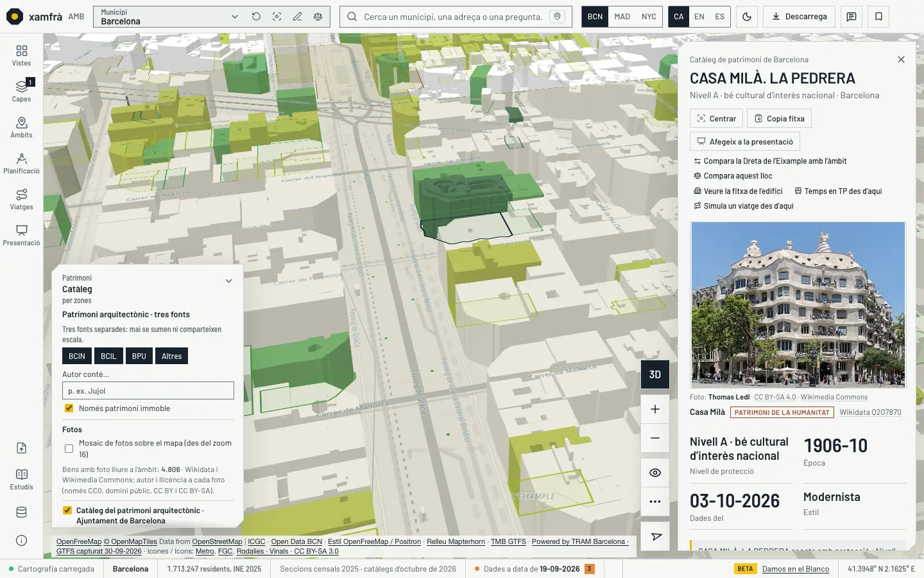Open the Casa Milà photo thumbnail
The height and width of the screenshot is (578, 924).
tap(798, 305)
